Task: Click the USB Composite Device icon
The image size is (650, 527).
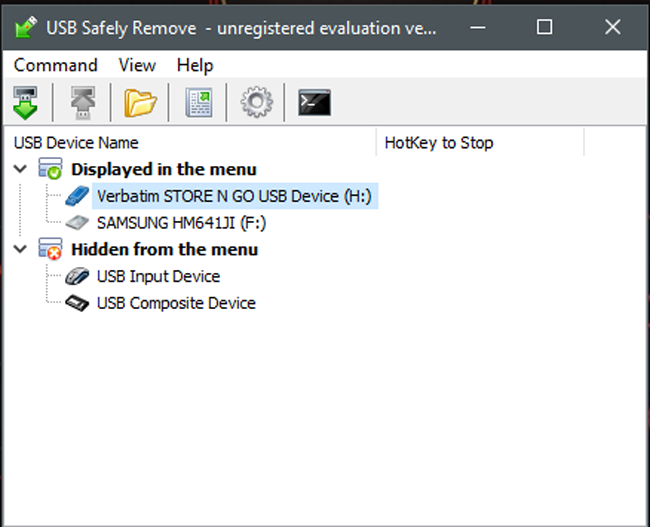Action: tap(78, 303)
